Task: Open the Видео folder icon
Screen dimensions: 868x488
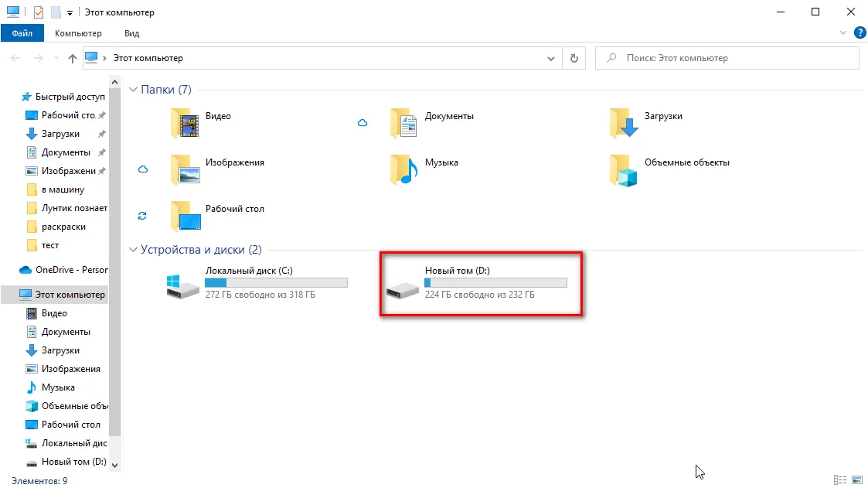Action: point(185,123)
